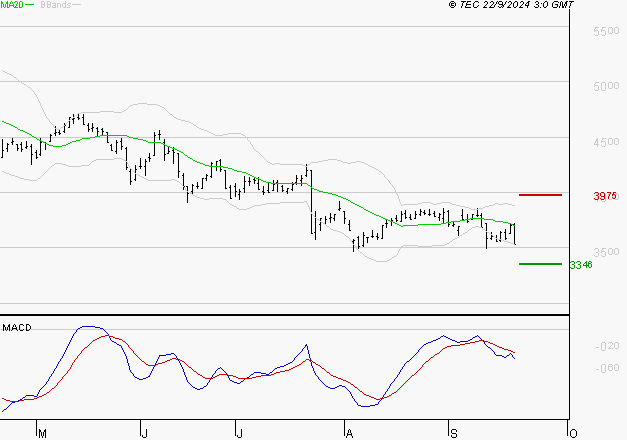Image resolution: width=627 pixels, height=440 pixels.
Task: Click the M month label on time axis
Action: pyautogui.click(x=42, y=434)
